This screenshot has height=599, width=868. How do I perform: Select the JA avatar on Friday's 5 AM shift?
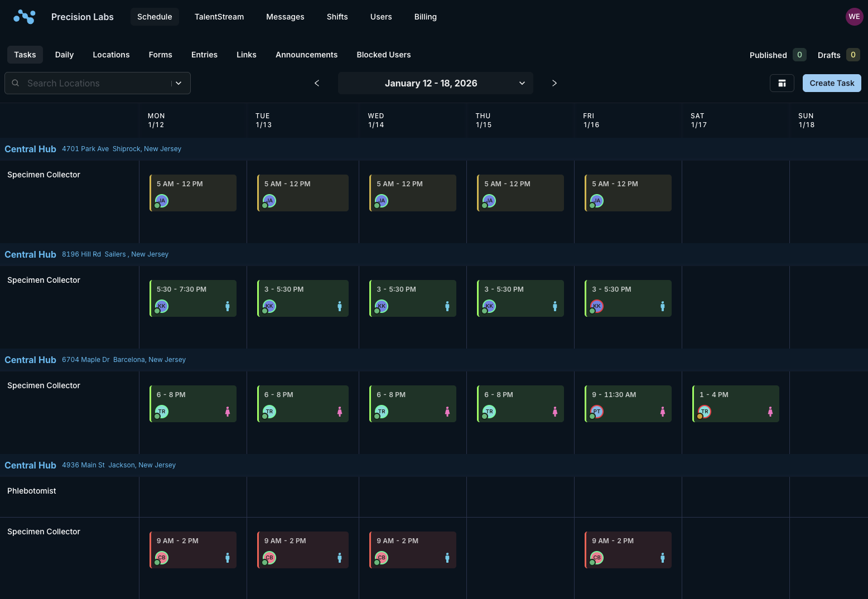tap(597, 201)
